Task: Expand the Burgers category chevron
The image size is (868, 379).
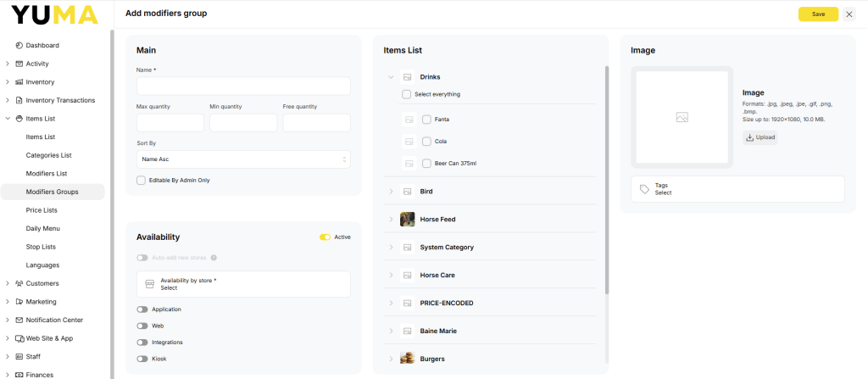Action: pos(390,359)
